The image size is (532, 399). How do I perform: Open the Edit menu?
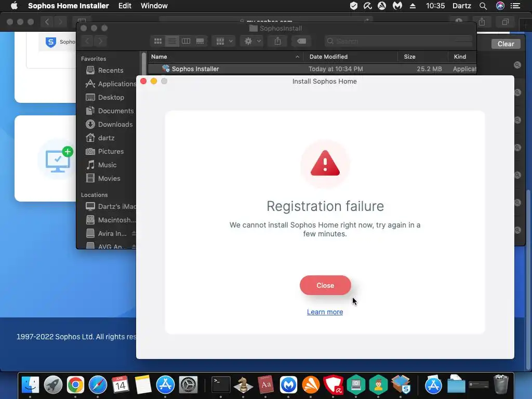125,6
